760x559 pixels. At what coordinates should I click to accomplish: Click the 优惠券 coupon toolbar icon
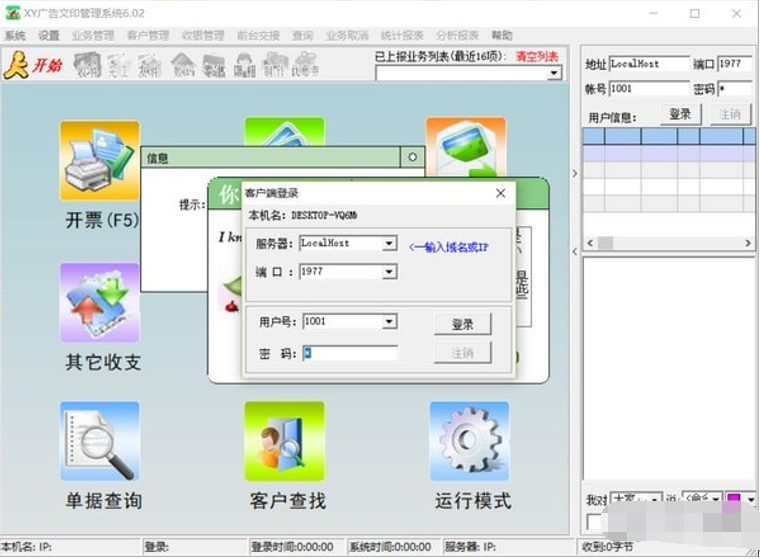click(x=305, y=65)
